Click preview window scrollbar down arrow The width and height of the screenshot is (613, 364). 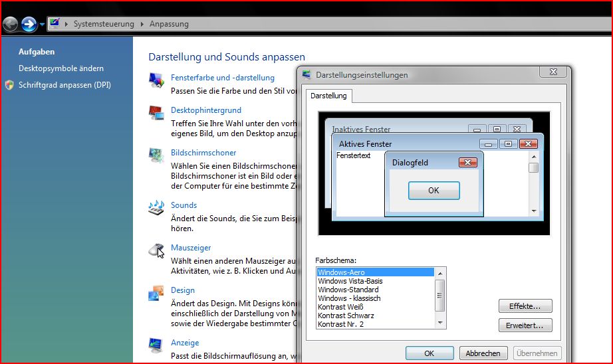[534, 211]
